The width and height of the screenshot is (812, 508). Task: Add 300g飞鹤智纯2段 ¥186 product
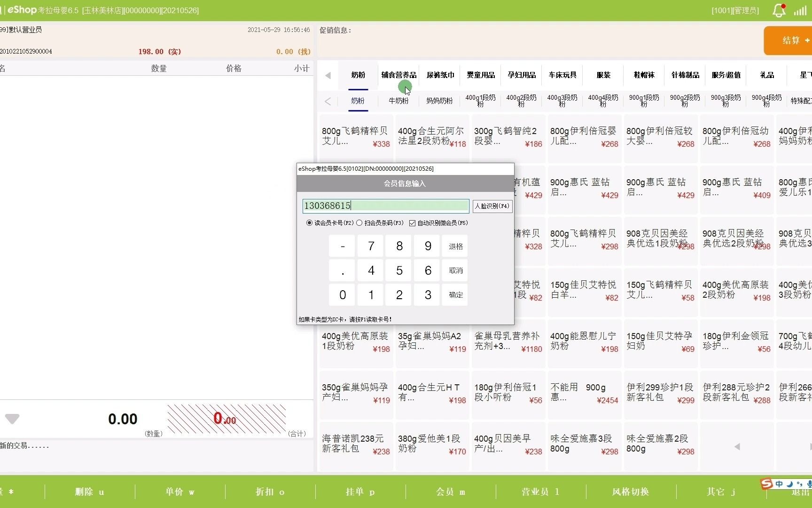[508, 138]
